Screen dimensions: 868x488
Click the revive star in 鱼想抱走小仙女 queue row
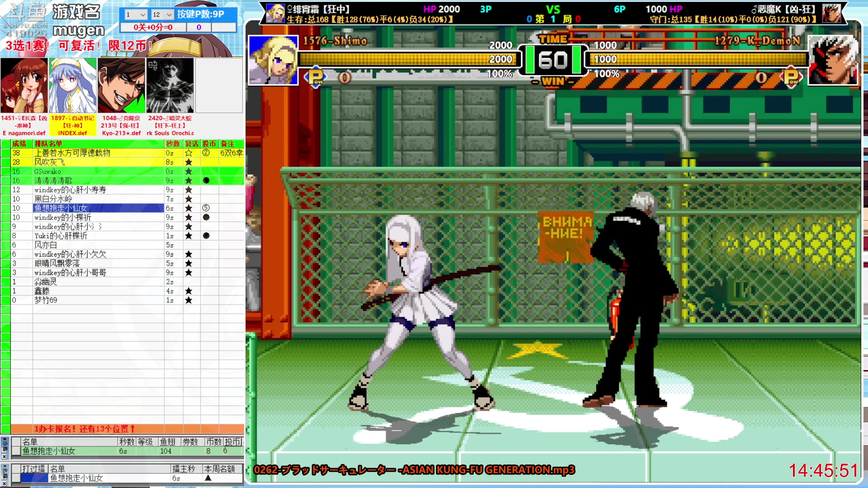click(189, 208)
